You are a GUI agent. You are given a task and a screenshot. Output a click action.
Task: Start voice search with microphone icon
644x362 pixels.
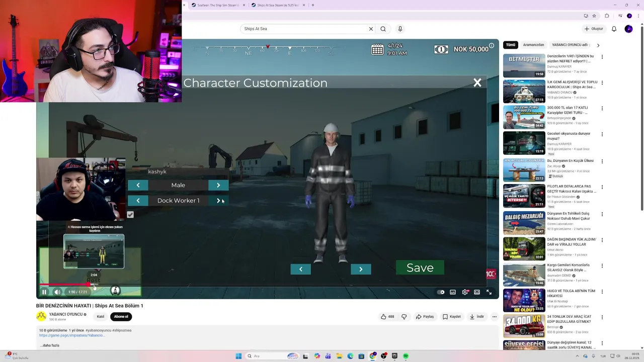click(400, 29)
